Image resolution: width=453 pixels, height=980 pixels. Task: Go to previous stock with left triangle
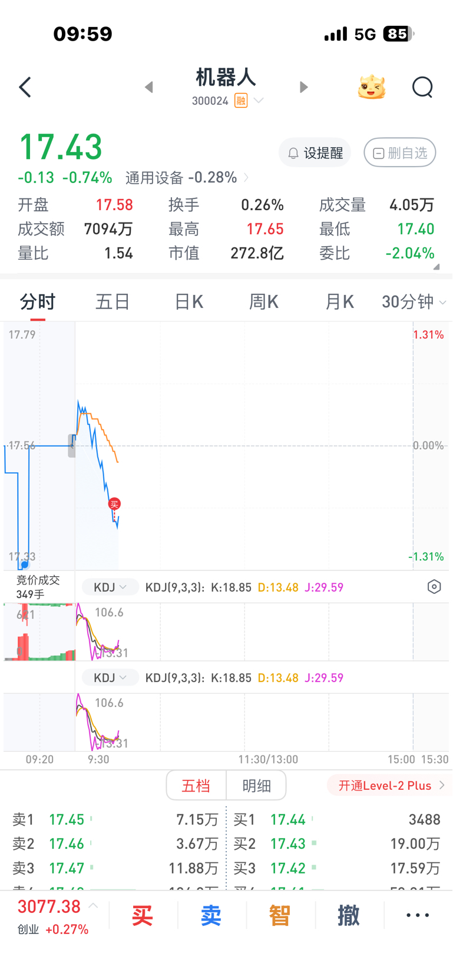click(x=149, y=88)
